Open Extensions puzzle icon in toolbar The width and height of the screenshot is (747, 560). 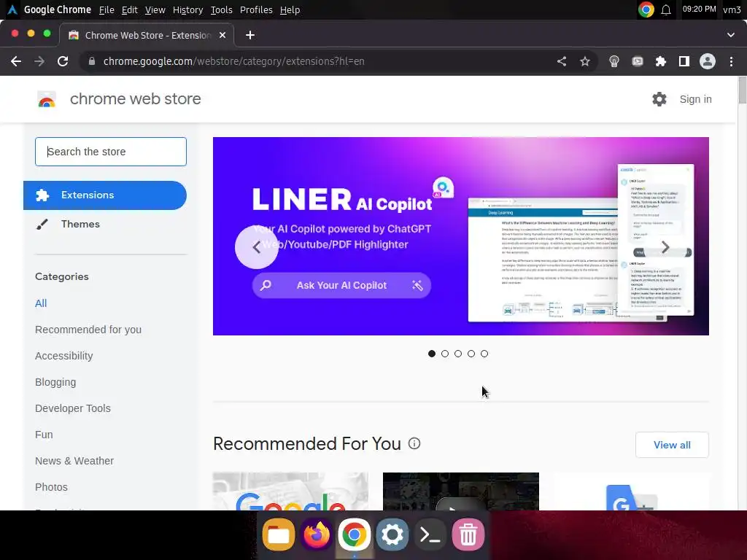coord(661,61)
